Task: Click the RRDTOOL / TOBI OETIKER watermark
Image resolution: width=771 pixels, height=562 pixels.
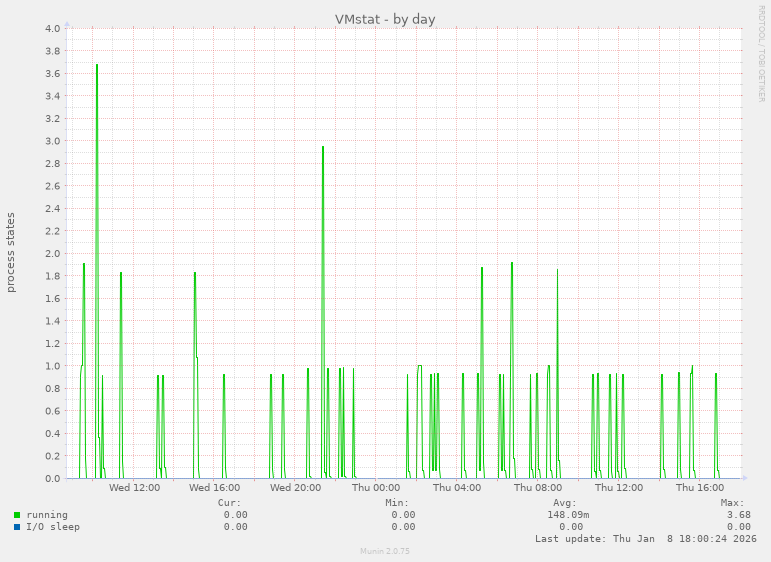Action: pyautogui.click(x=761, y=53)
